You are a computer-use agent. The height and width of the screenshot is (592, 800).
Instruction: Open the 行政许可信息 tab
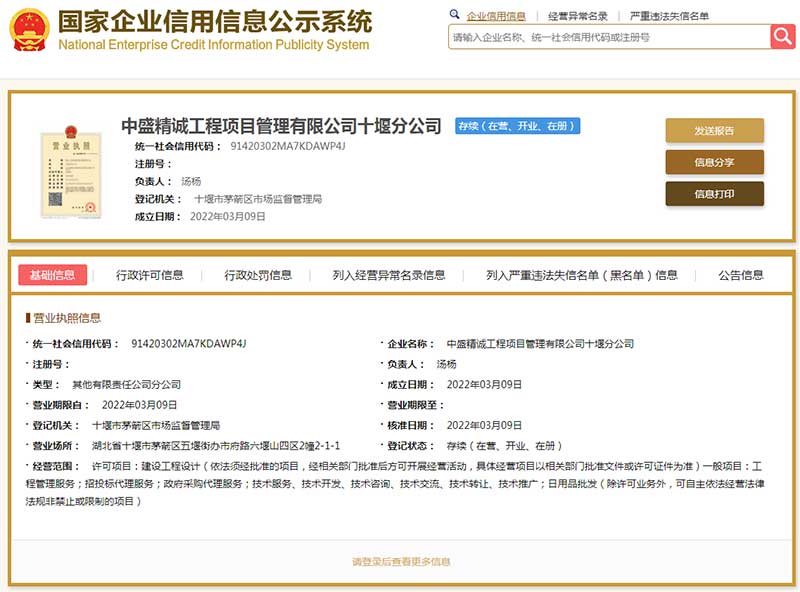click(150, 275)
